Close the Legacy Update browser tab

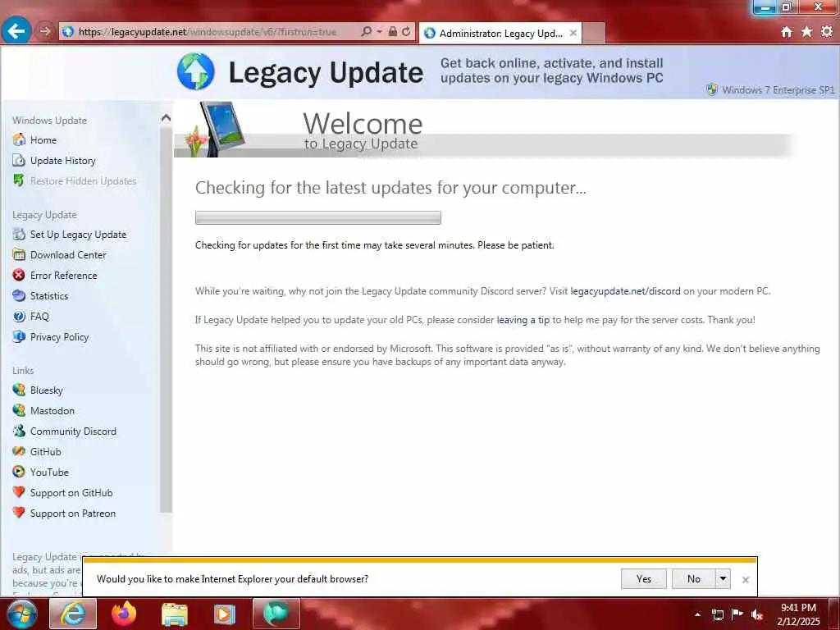(x=573, y=33)
